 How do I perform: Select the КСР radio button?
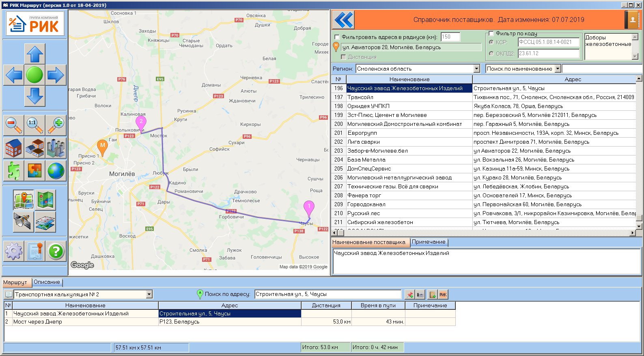coord(491,42)
